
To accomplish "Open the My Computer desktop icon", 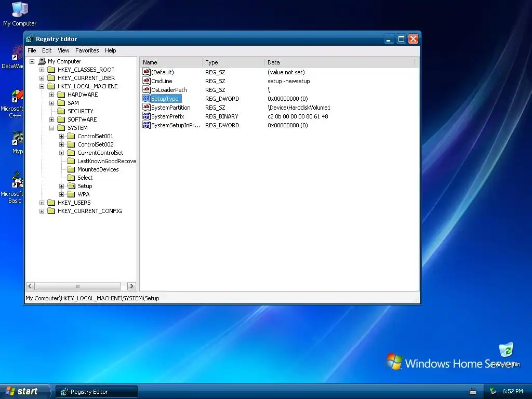I will click(20, 14).
